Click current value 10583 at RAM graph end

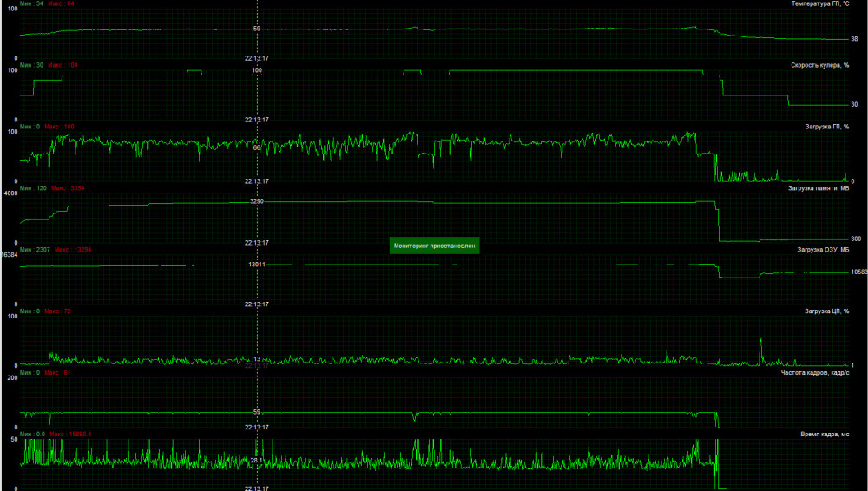point(859,272)
